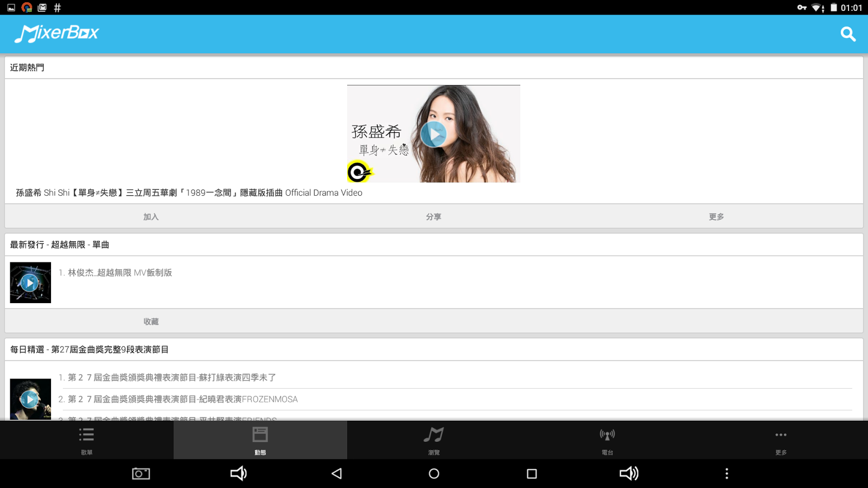Tap the picture notification icon in status bar
Viewport: 868px width, 488px height.
[11, 8]
